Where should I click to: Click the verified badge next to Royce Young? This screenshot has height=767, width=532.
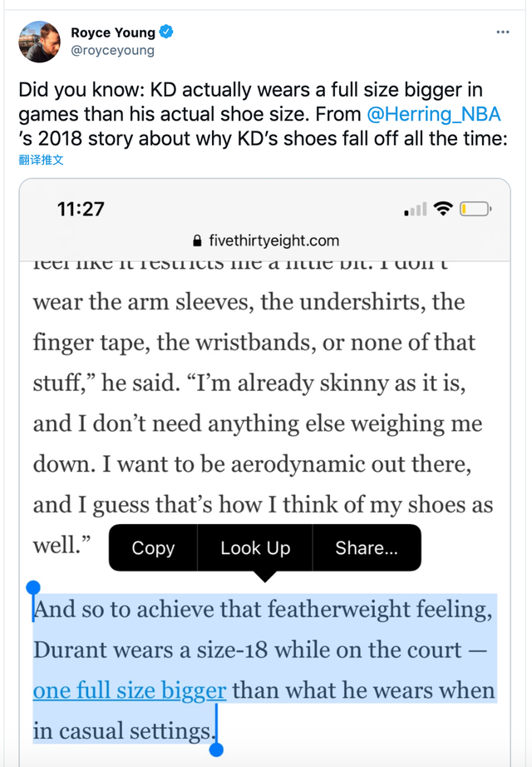[166, 32]
